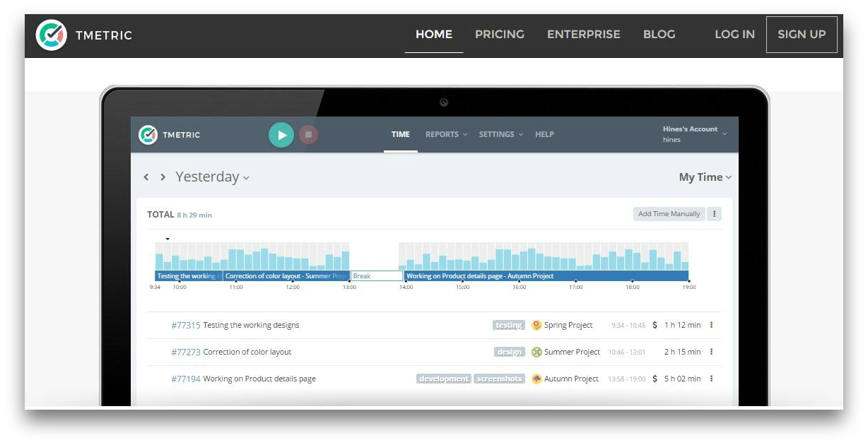Open task link #77315
This screenshot has width=868, height=445.
(185, 325)
